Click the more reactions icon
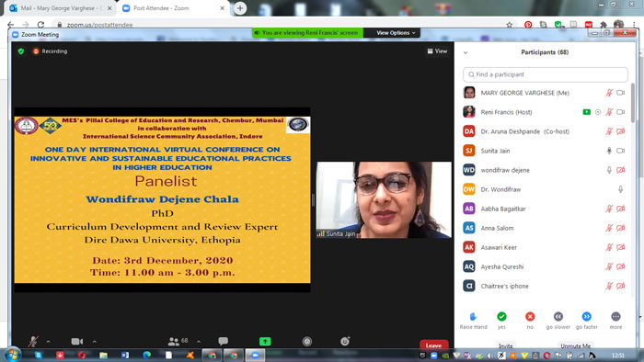Screen dimensions: 644x362 coord(615,316)
